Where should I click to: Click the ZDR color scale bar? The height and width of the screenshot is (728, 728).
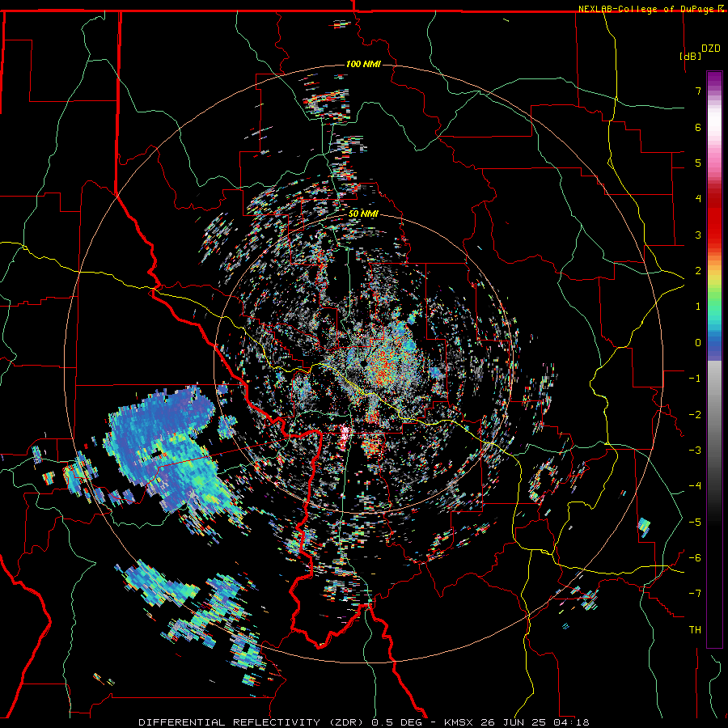pyautogui.click(x=714, y=359)
